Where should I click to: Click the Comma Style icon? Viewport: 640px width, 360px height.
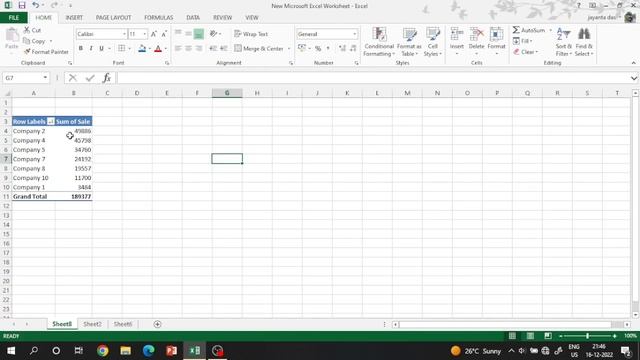tap(328, 48)
